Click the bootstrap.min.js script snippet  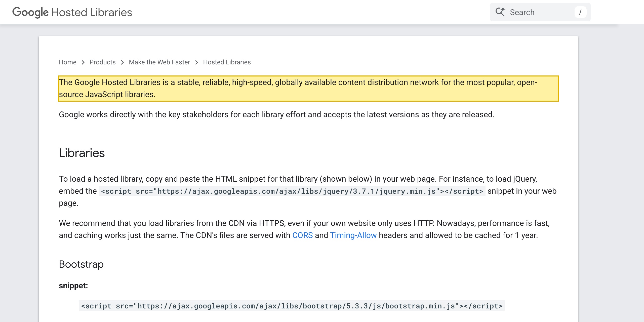click(x=292, y=306)
